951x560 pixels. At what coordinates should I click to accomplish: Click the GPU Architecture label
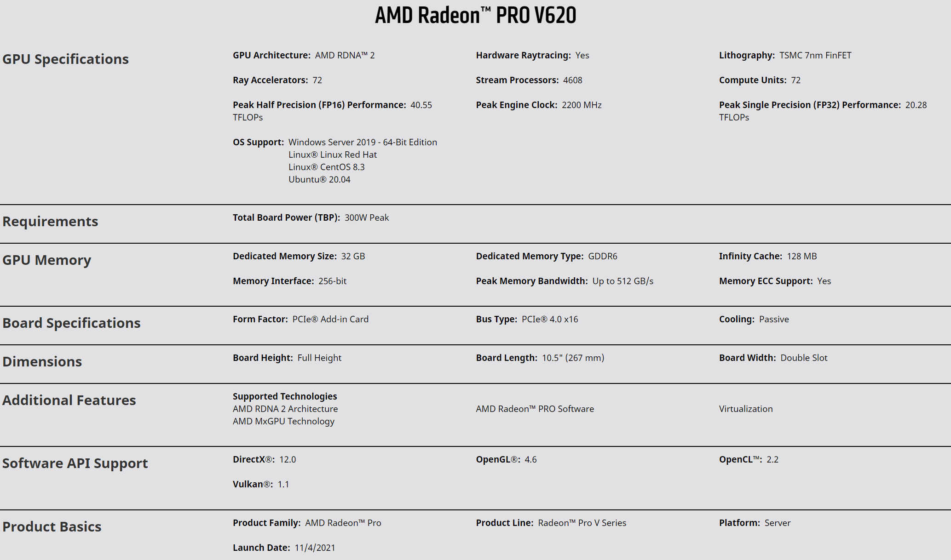pyautogui.click(x=271, y=55)
